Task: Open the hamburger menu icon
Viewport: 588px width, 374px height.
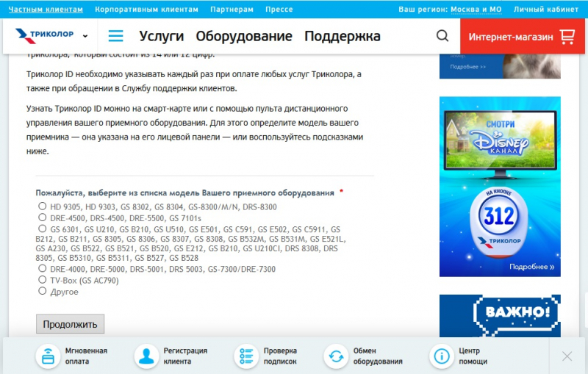Action: click(115, 36)
